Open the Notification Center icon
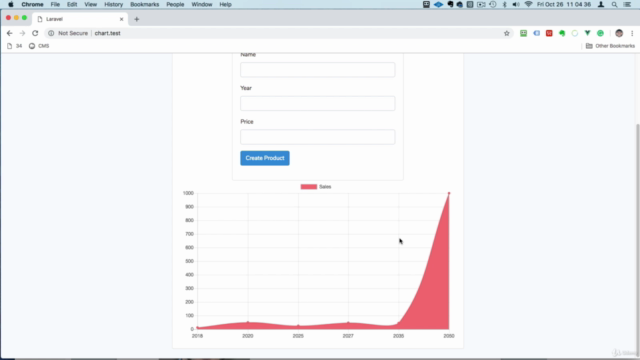Viewport: 640px width, 360px height. (x=627, y=4)
